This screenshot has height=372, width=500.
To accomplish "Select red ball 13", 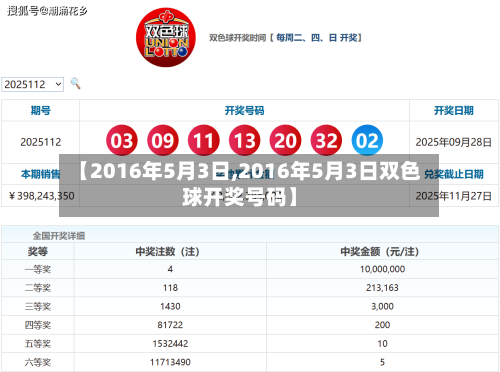I will (244, 140).
